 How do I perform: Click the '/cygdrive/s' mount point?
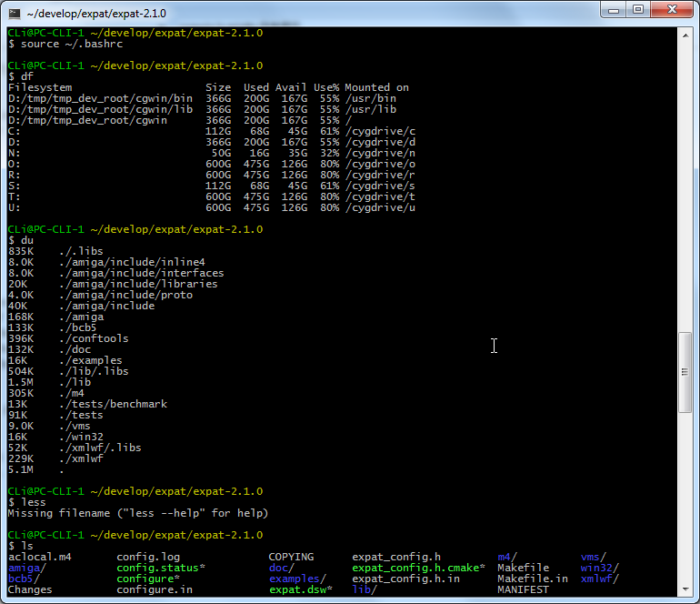[380, 186]
